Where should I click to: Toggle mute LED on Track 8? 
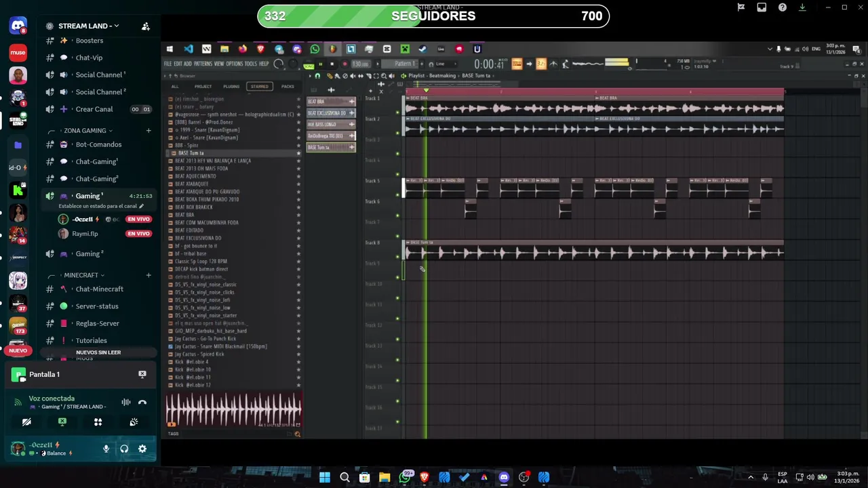pyautogui.click(x=397, y=258)
